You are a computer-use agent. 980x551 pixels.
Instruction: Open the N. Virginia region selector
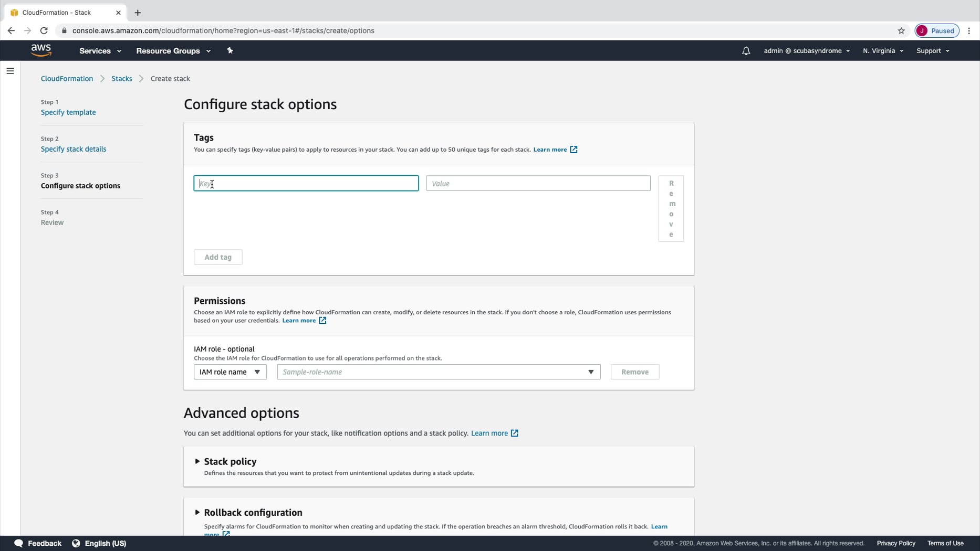(x=882, y=51)
